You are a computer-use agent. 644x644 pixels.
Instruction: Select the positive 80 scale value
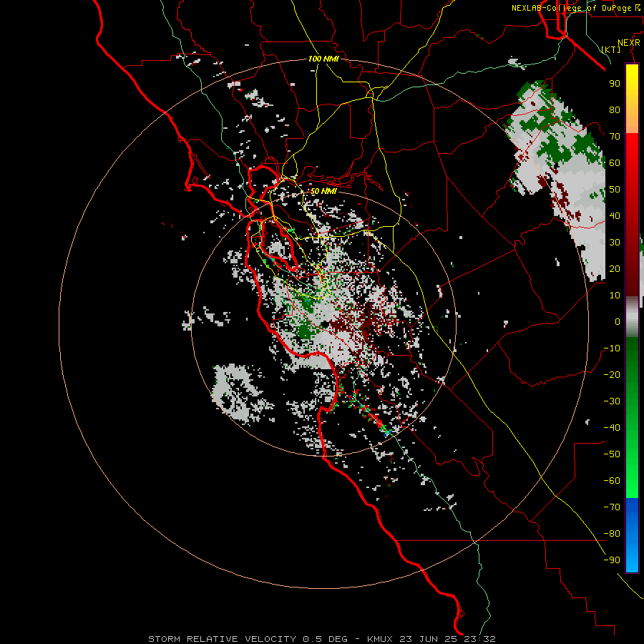click(615, 109)
